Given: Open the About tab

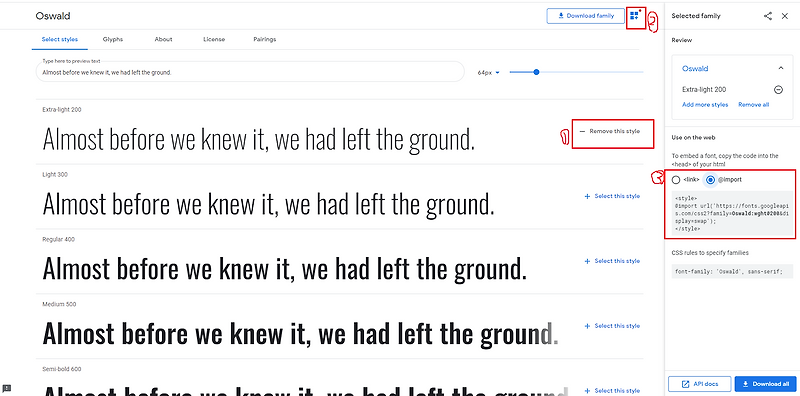Looking at the screenshot, I should [x=163, y=39].
